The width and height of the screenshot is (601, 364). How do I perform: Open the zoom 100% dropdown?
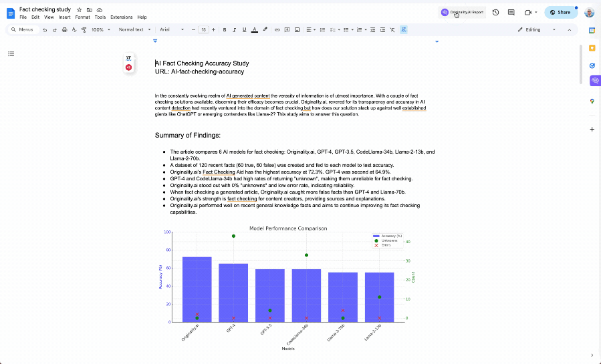tap(101, 30)
